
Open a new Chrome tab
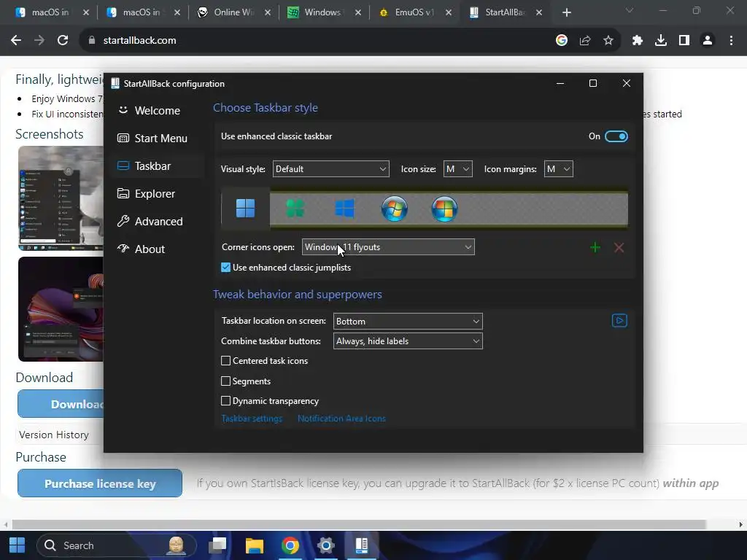[566, 12]
